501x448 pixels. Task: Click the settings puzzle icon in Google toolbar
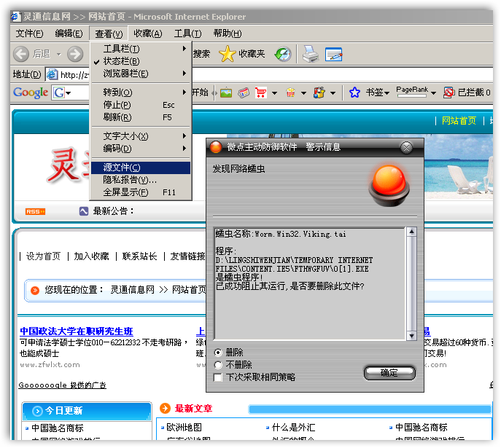(319, 93)
